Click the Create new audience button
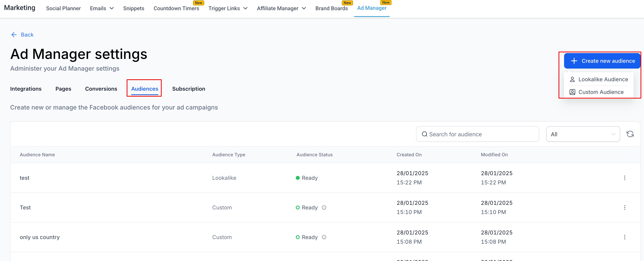Screen dimensions: 644x261 pos(602,61)
